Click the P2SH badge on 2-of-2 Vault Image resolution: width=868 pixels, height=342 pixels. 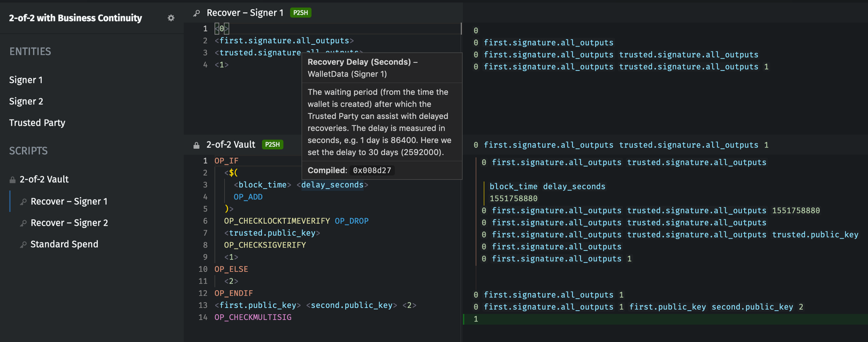click(x=273, y=144)
